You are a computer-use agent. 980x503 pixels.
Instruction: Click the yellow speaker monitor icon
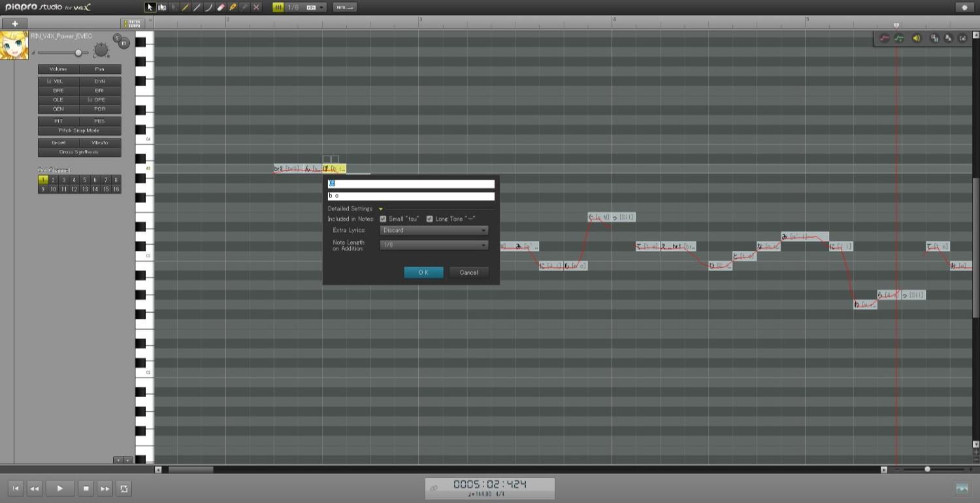tap(916, 39)
